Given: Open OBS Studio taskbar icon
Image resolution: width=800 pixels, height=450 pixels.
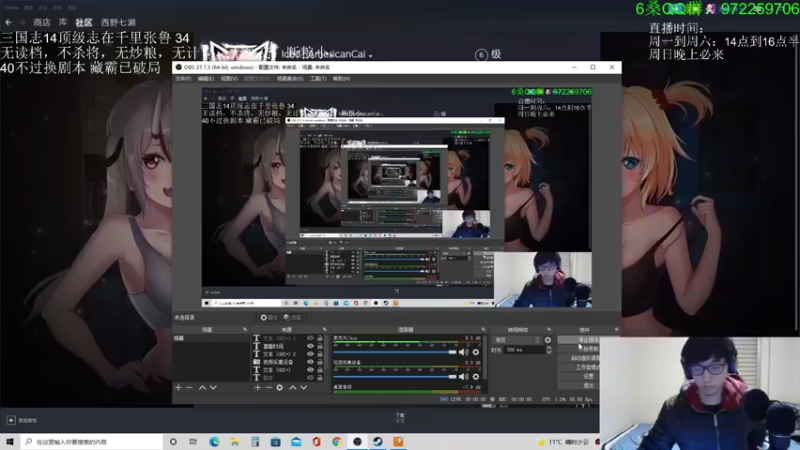Looking at the screenshot, I should [x=357, y=442].
